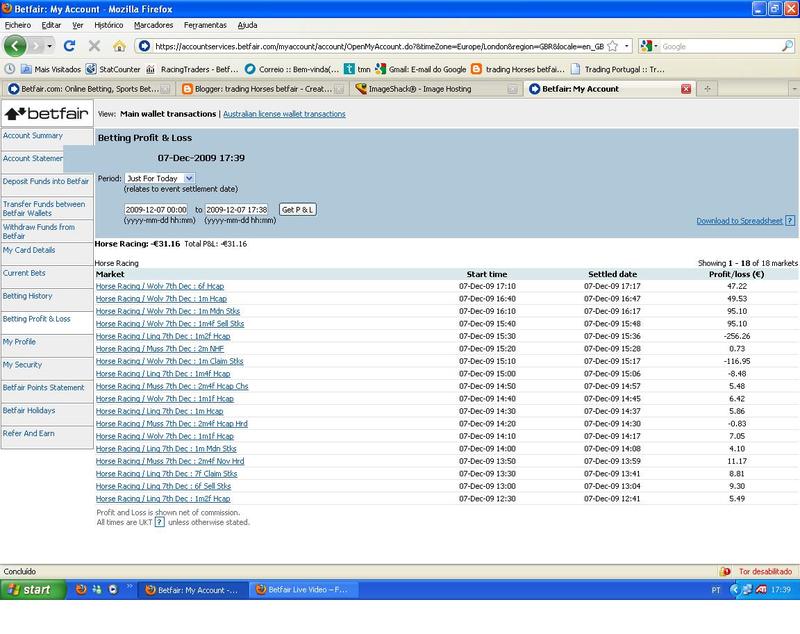Open Betting History in the sidebar

pyautogui.click(x=28, y=296)
